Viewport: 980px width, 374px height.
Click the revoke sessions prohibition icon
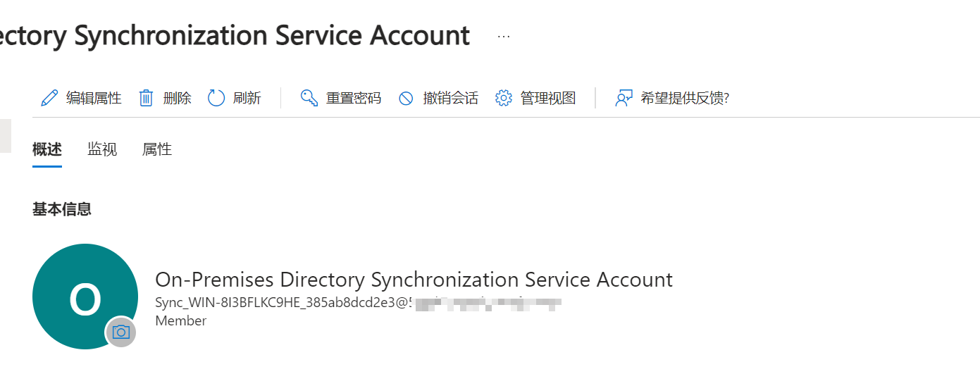(406, 99)
